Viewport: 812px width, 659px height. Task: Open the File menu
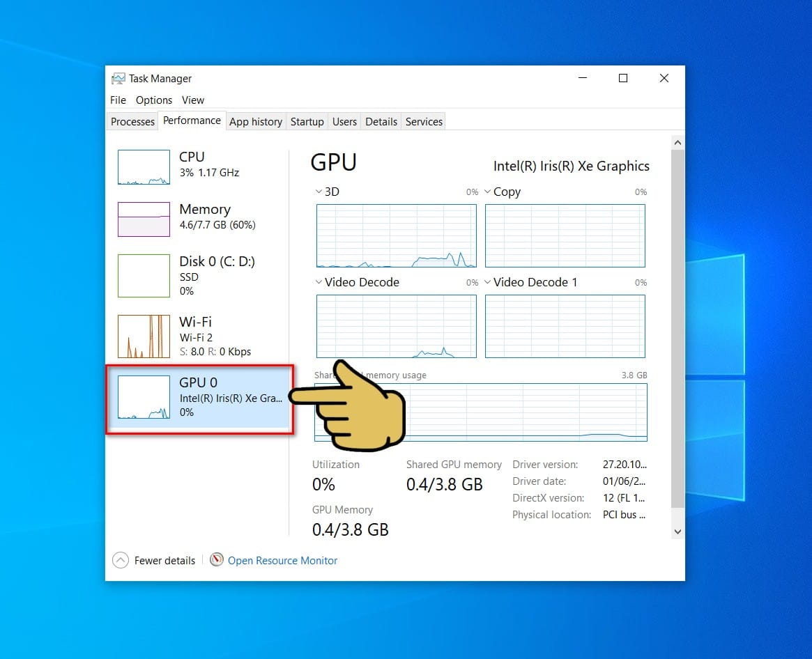coord(118,100)
